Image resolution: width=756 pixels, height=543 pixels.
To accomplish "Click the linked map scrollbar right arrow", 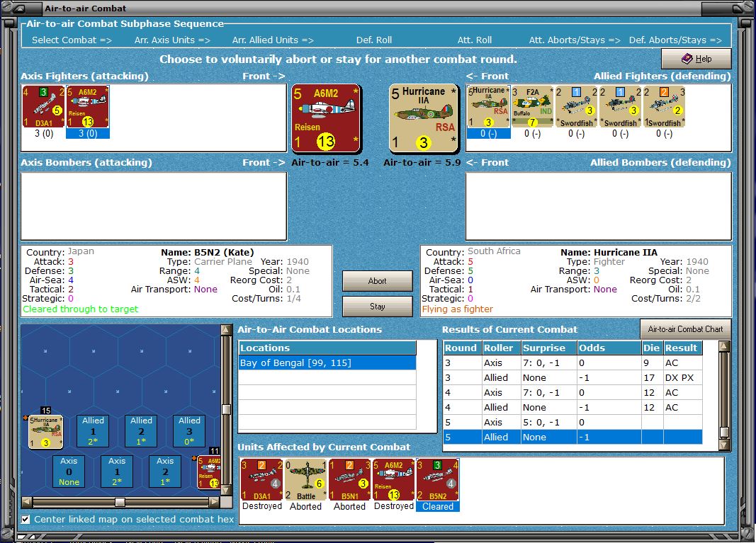I will [x=214, y=502].
